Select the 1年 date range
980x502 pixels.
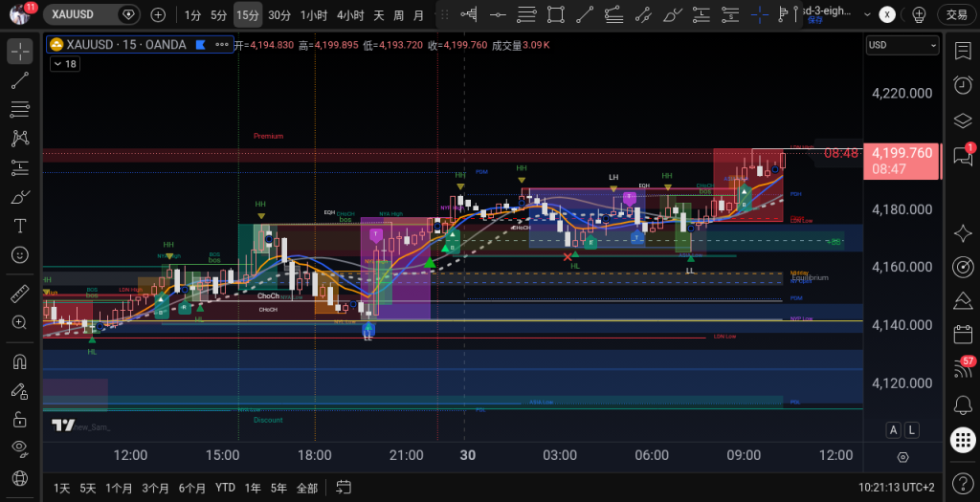[x=253, y=488]
